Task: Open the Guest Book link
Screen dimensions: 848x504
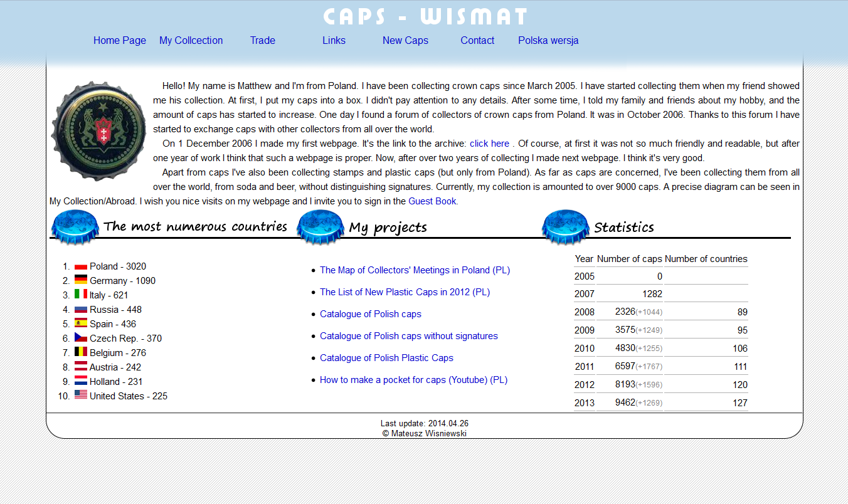Action: coord(432,201)
